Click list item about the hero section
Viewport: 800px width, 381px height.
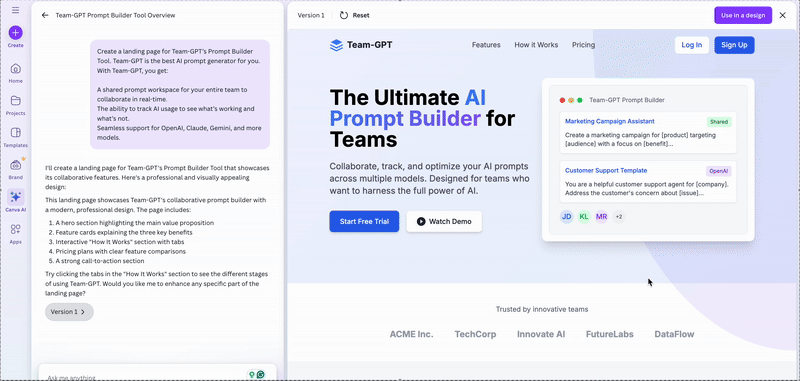[x=135, y=223]
